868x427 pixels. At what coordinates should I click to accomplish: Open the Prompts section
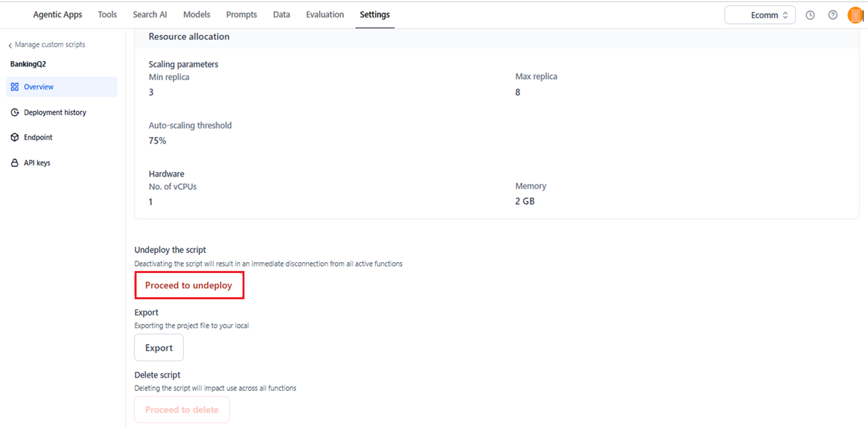[x=241, y=14]
